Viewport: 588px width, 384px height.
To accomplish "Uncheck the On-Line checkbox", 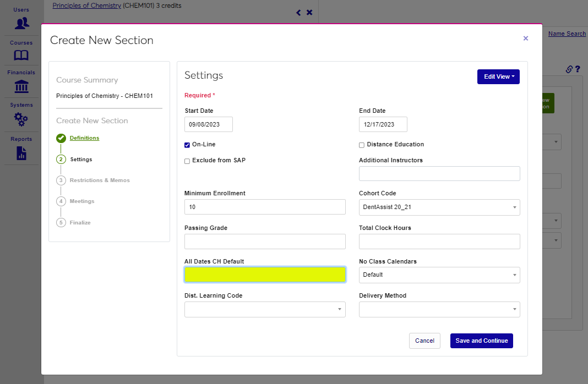I will click(187, 145).
